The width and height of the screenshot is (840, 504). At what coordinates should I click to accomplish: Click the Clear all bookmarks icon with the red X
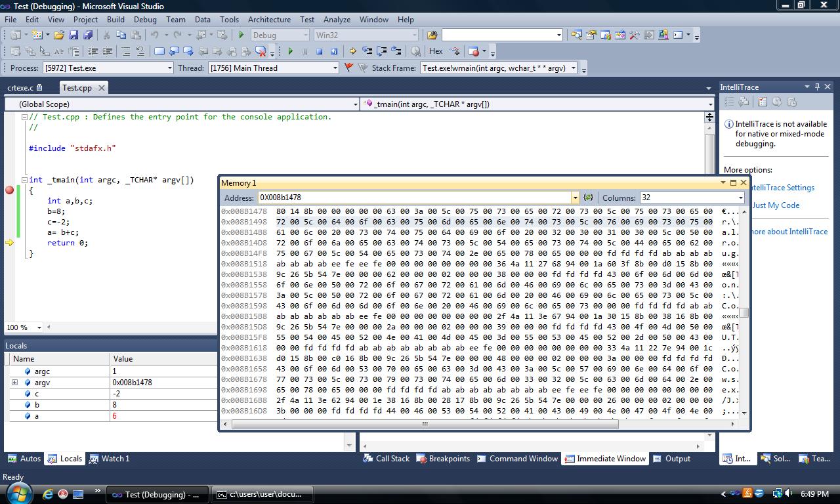(x=260, y=51)
